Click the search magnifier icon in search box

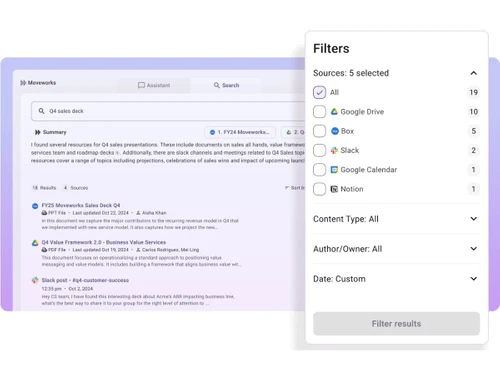[x=41, y=111]
